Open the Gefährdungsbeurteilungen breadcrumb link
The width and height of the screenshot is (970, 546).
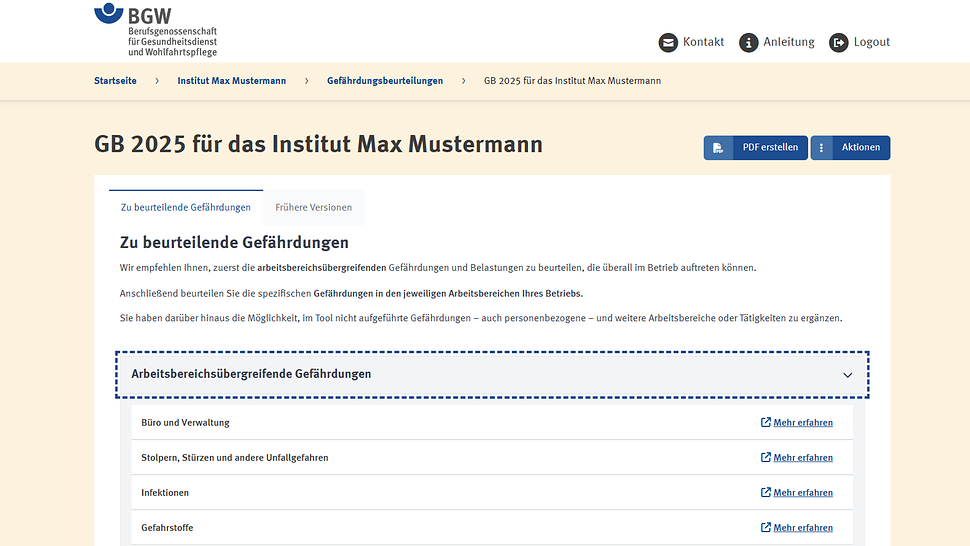click(384, 81)
